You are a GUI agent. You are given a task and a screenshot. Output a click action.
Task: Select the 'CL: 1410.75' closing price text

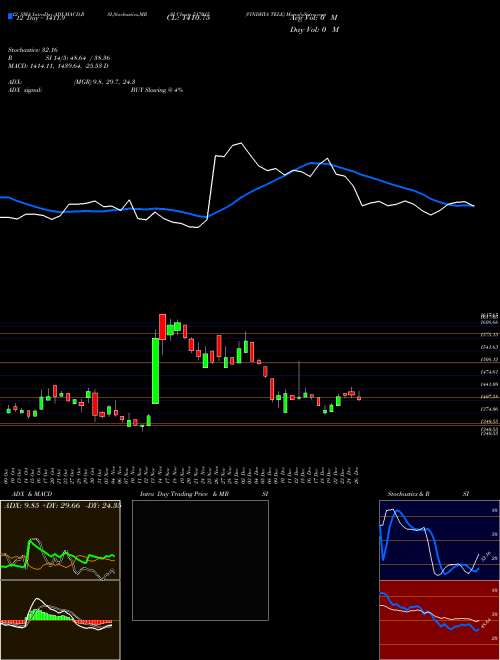[188, 18]
